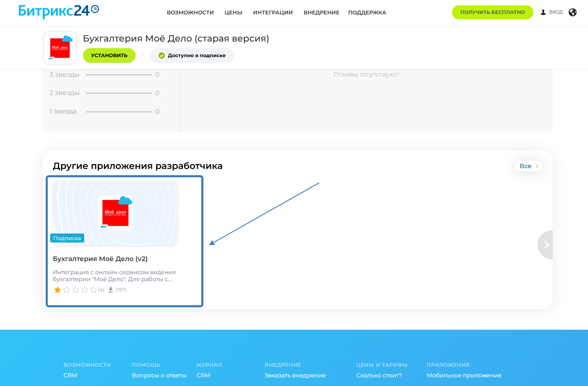Open footer Мобильное приложение link
This screenshot has width=588, height=386.
(464, 375)
